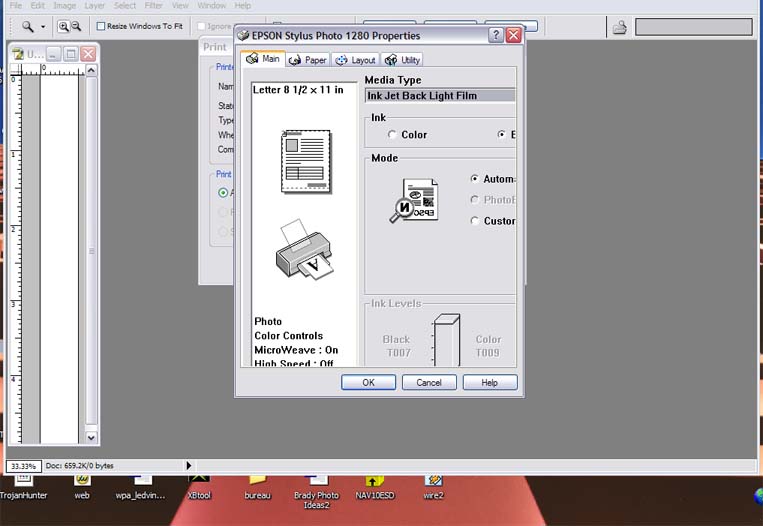The width and height of the screenshot is (763, 526).
Task: Choose the Zoom Out magnifier icon
Action: [x=76, y=26]
